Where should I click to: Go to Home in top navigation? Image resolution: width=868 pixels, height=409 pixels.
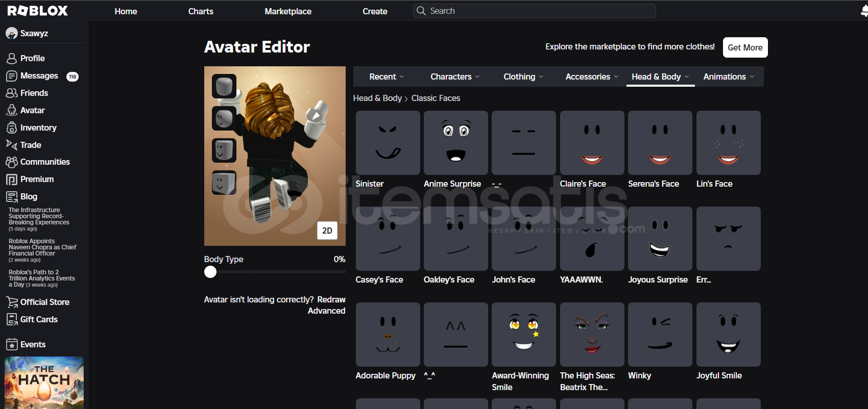(126, 11)
